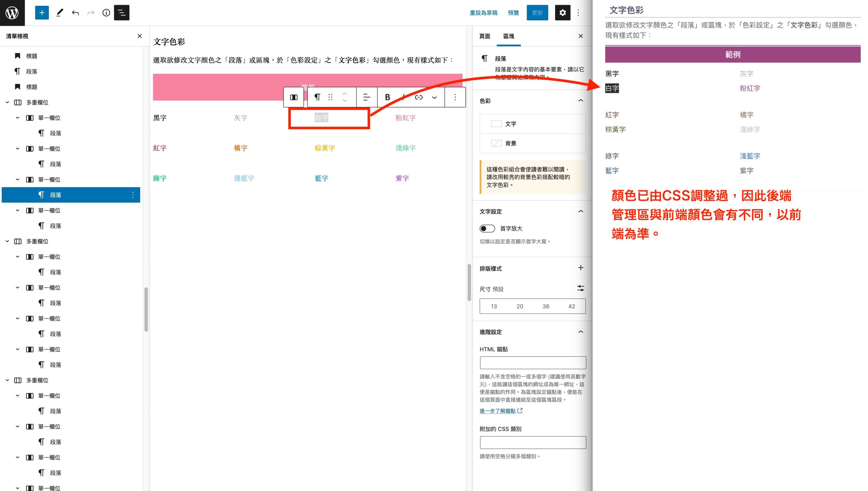Open the top bar options ellipsis menu
This screenshot has width=868, height=491.
click(578, 13)
